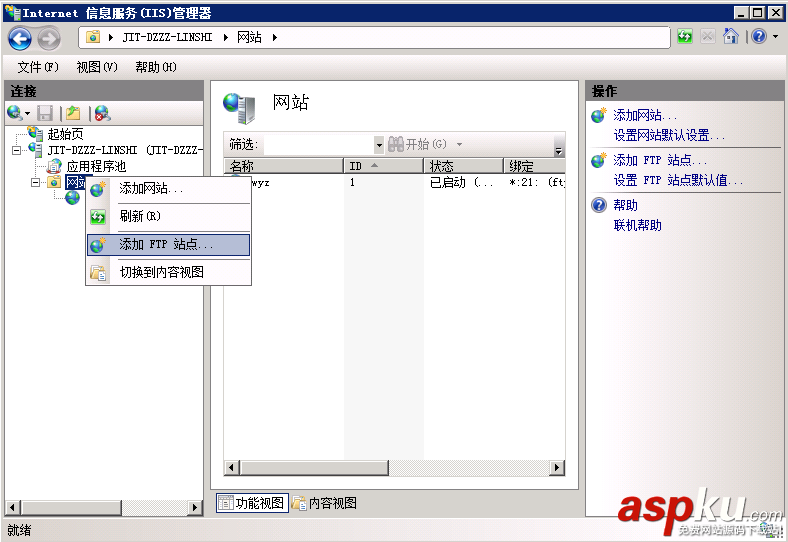Open the filter toolbar overflow chevron
788x542 pixels.
tap(558, 150)
